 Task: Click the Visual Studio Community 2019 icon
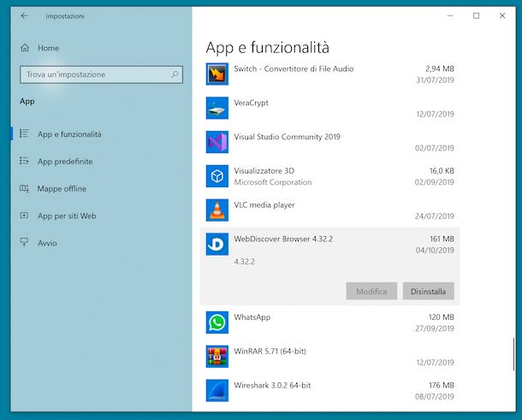[217, 142]
